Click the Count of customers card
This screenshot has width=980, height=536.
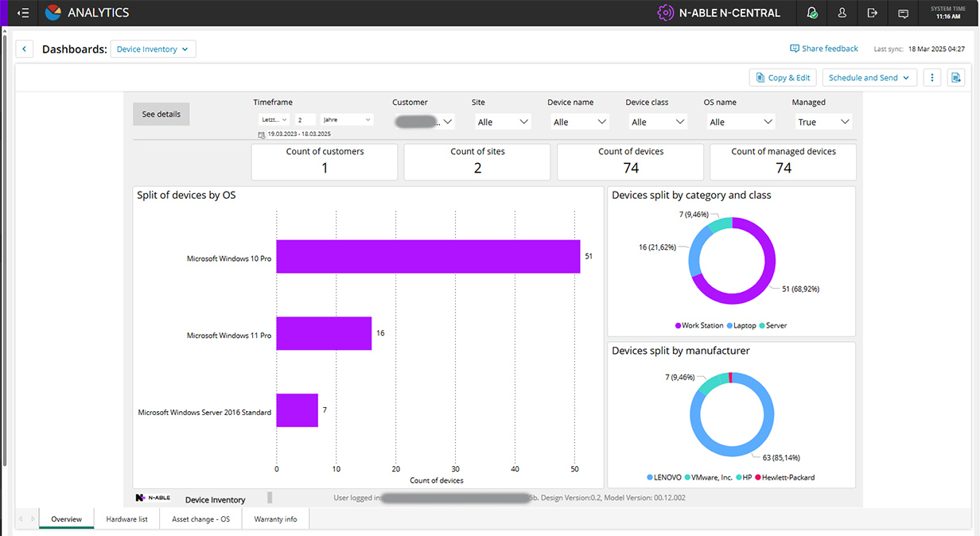[325, 161]
